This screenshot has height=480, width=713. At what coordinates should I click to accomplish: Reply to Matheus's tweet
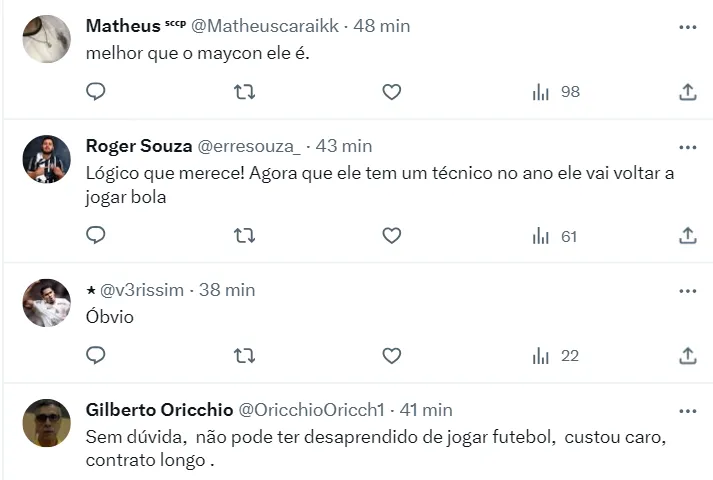click(96, 92)
